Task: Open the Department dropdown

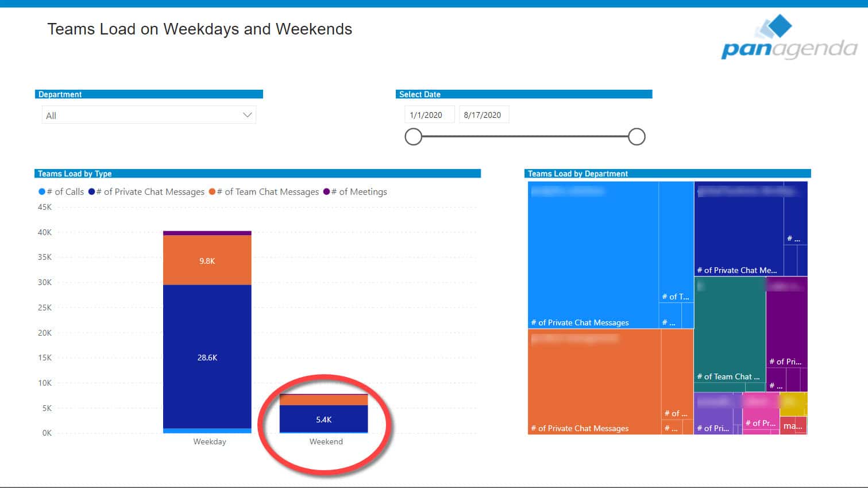Action: [148, 115]
